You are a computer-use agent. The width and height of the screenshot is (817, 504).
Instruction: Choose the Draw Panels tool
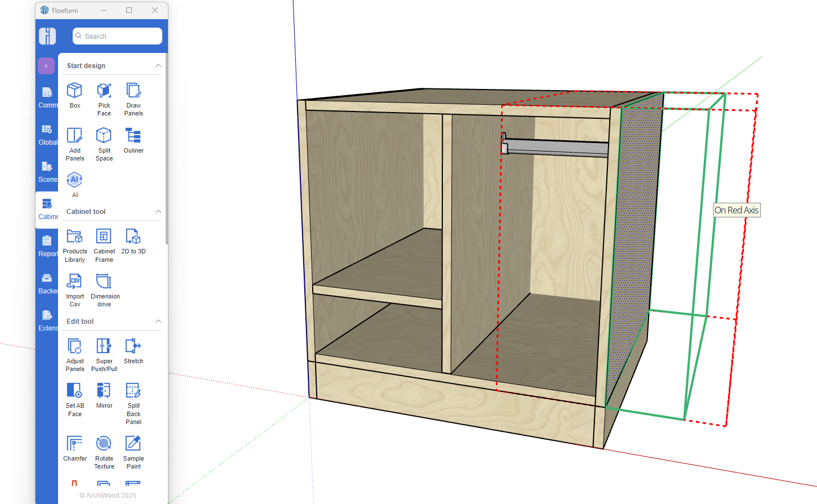(134, 99)
